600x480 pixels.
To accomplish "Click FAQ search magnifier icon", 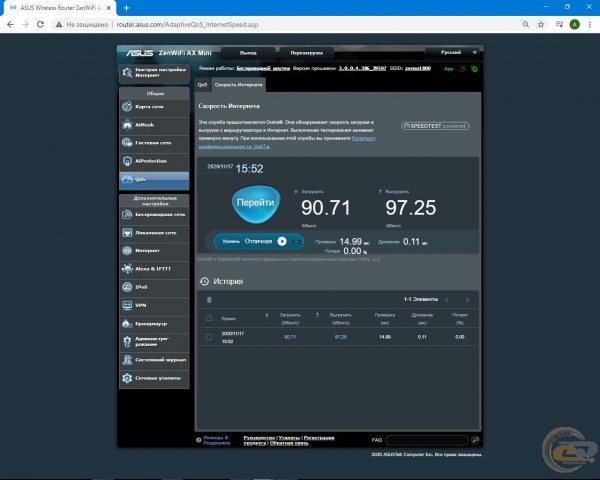I will pos(475,440).
